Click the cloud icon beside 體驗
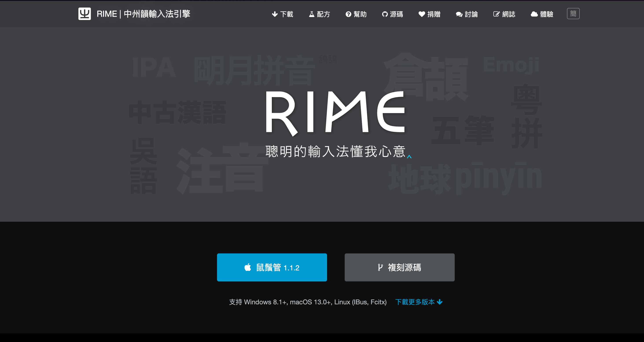This screenshot has width=644, height=342. (534, 14)
